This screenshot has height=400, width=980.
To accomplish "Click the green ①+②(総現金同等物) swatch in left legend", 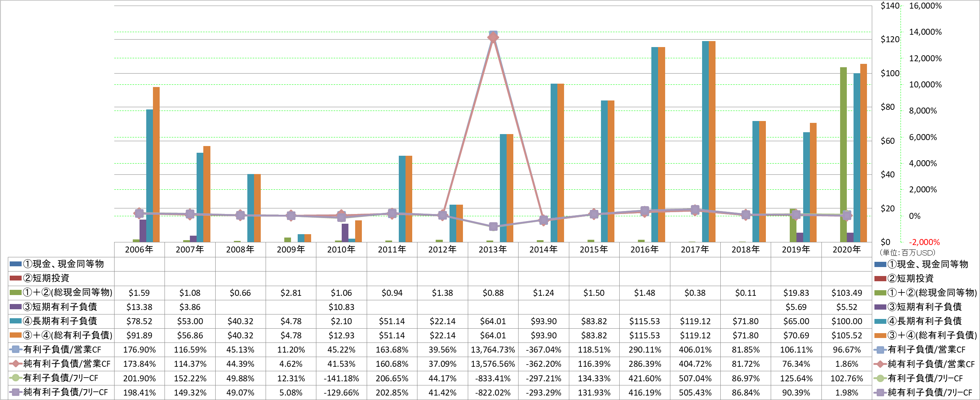I will (x=16, y=292).
